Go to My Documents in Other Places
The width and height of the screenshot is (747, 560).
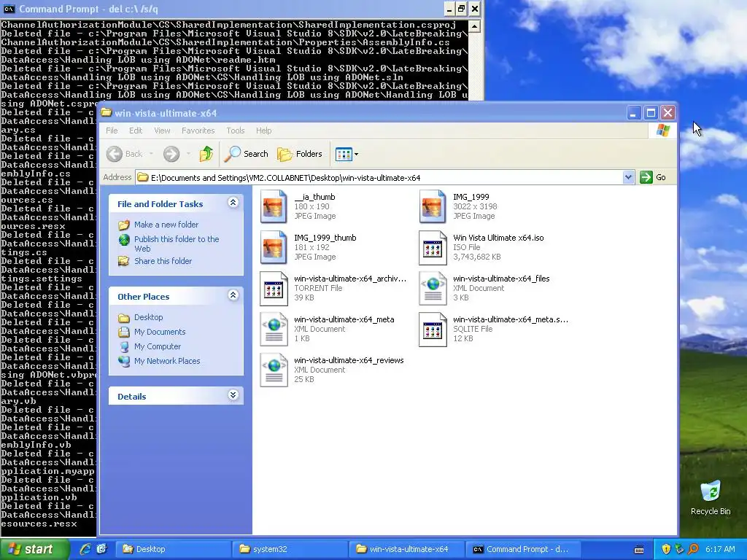(x=160, y=332)
